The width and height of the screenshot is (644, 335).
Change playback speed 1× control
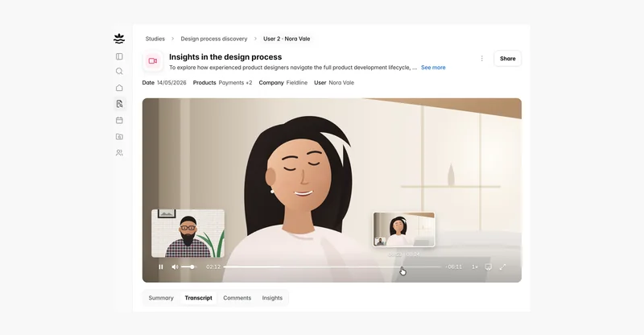pyautogui.click(x=475, y=267)
